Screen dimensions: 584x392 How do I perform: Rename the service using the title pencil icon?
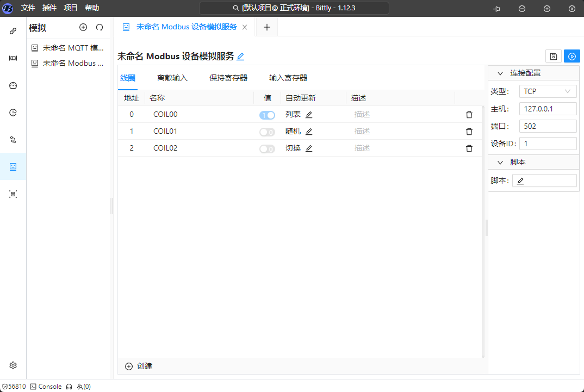point(240,57)
